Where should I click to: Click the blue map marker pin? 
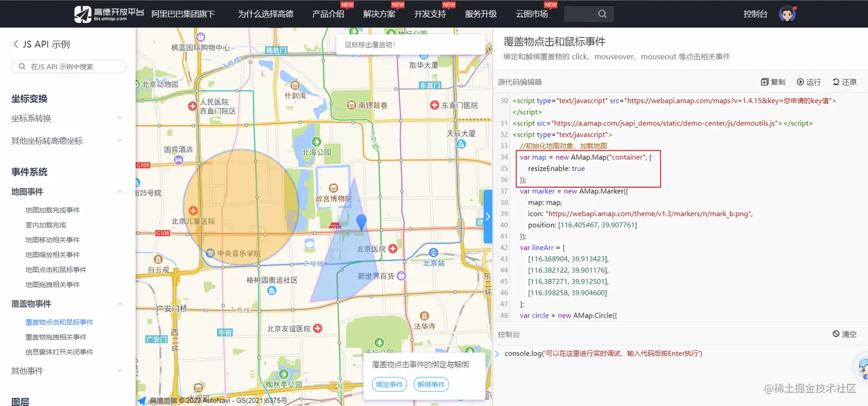click(361, 222)
